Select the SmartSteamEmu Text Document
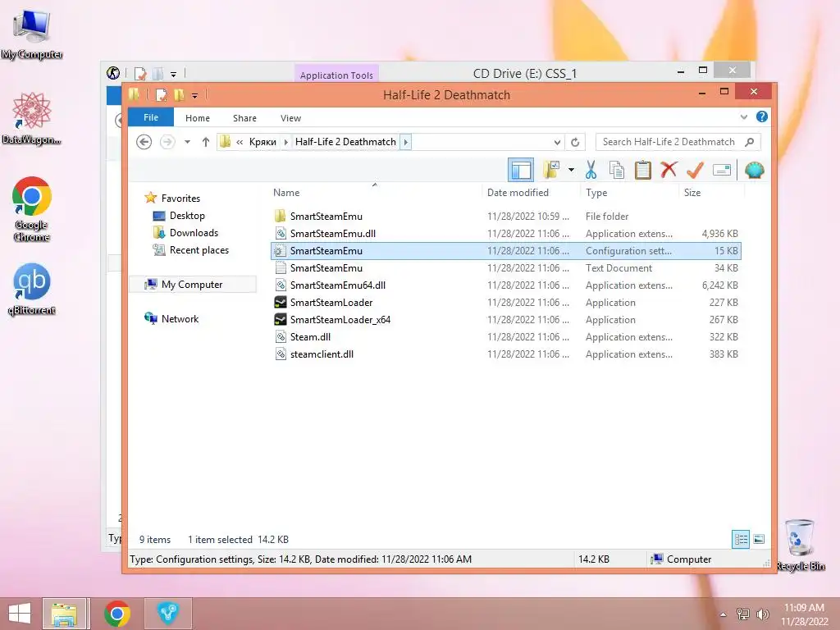The height and width of the screenshot is (630, 840). (x=505, y=268)
